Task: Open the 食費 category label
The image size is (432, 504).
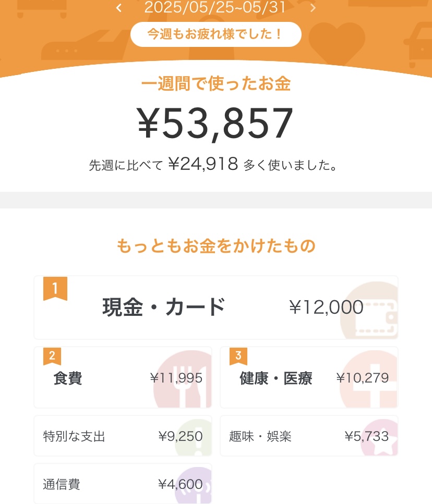Action: click(x=68, y=378)
